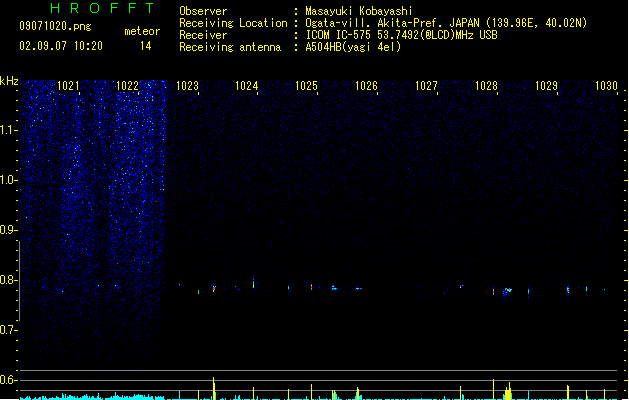This screenshot has width=629, height=400.
Task: Click the 1026 time marker
Action: (366, 86)
